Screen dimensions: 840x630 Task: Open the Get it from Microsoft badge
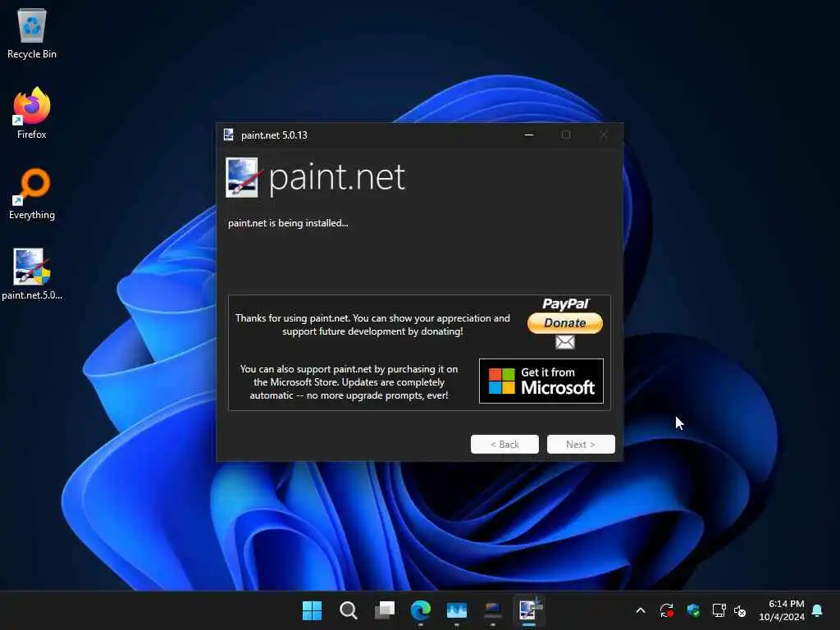541,381
